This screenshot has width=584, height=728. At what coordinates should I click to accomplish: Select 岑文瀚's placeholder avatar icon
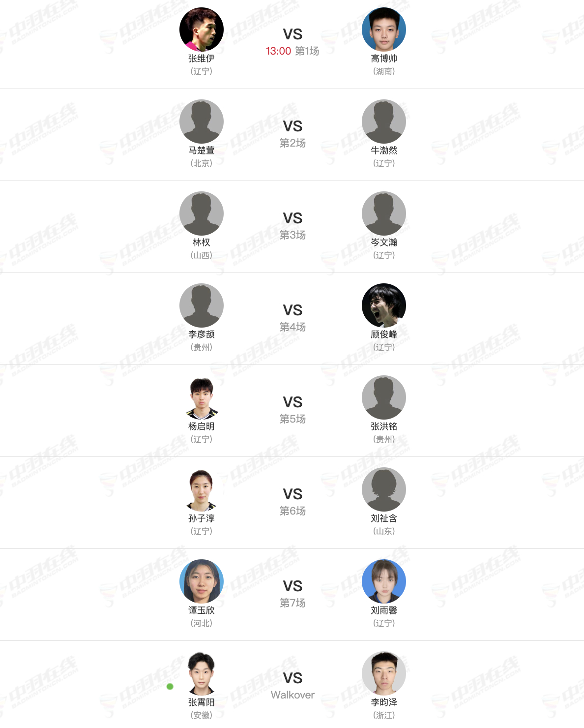(384, 213)
